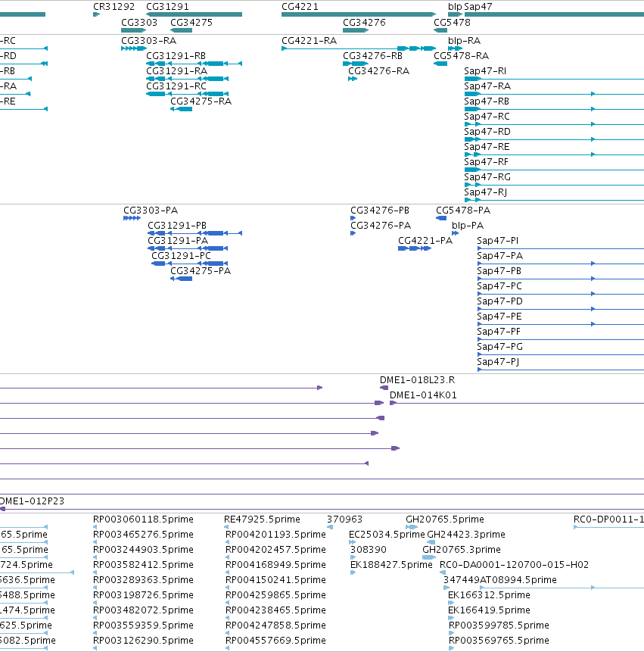This screenshot has height=652, width=644.
Task: Select EST GH20765.5prime
Action: (444, 519)
